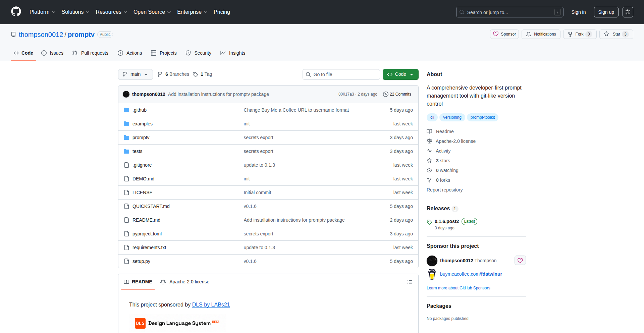
Task: Click the commit history clock icon
Action: [385, 94]
